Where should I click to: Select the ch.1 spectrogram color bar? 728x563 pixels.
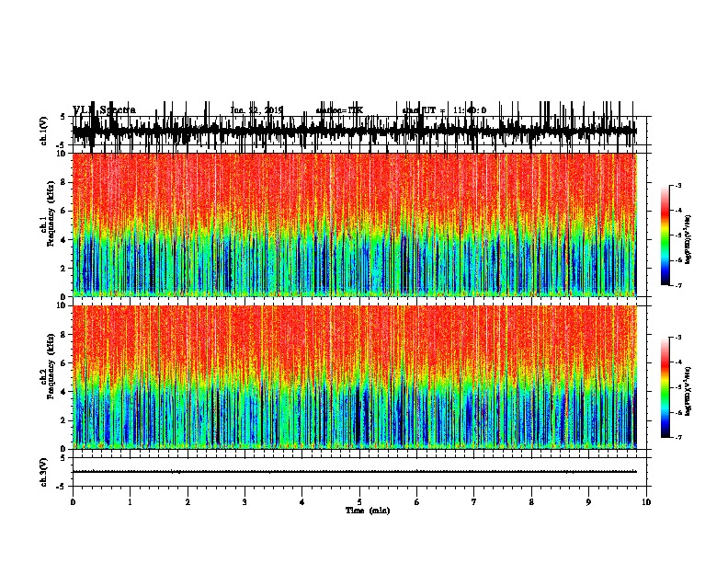[x=665, y=236]
